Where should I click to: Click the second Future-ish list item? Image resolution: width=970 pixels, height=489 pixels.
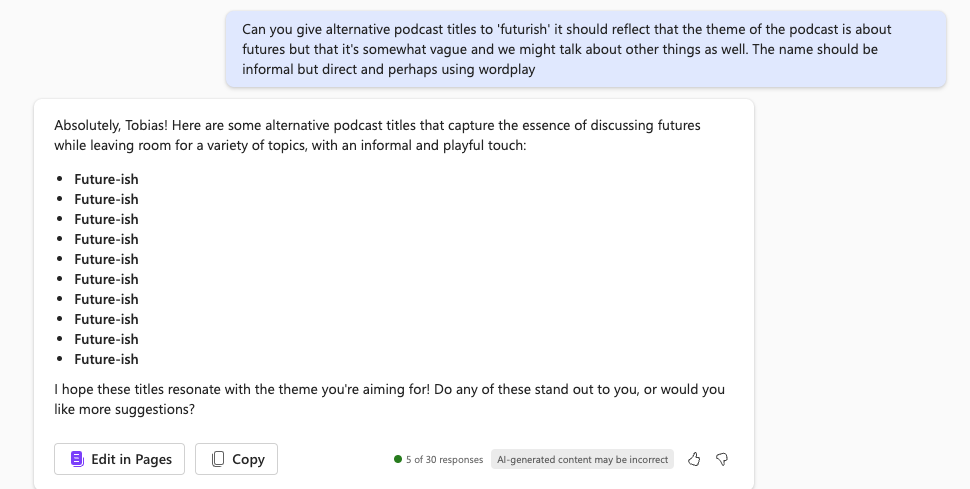[106, 199]
